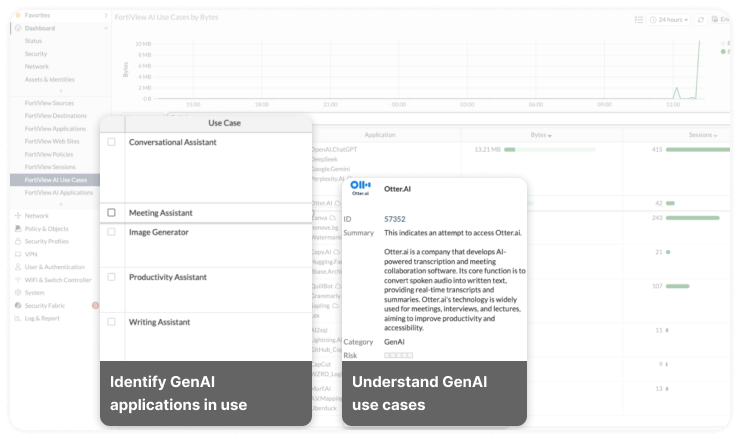Open FortiView Policies

49,154
